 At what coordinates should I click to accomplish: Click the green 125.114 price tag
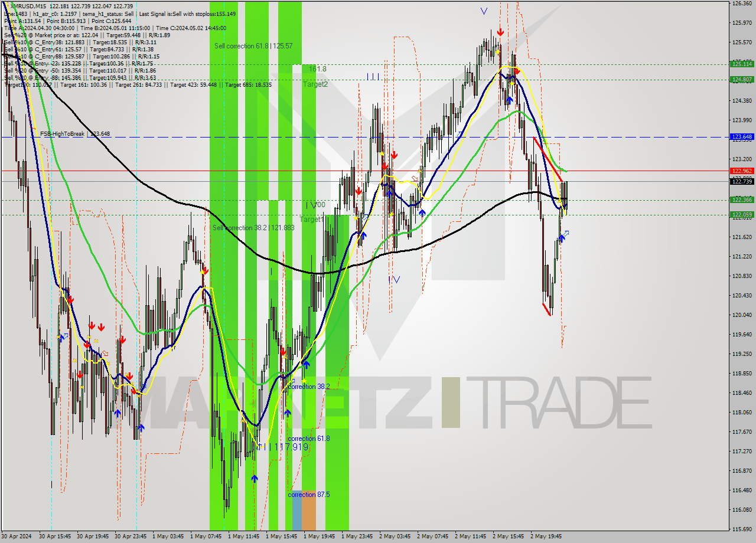[x=742, y=64]
